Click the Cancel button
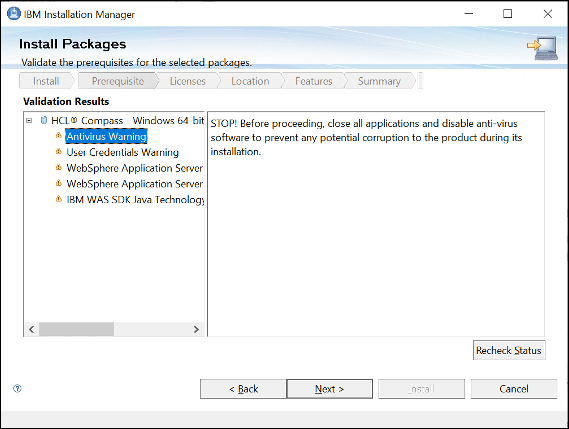 pyautogui.click(x=514, y=389)
